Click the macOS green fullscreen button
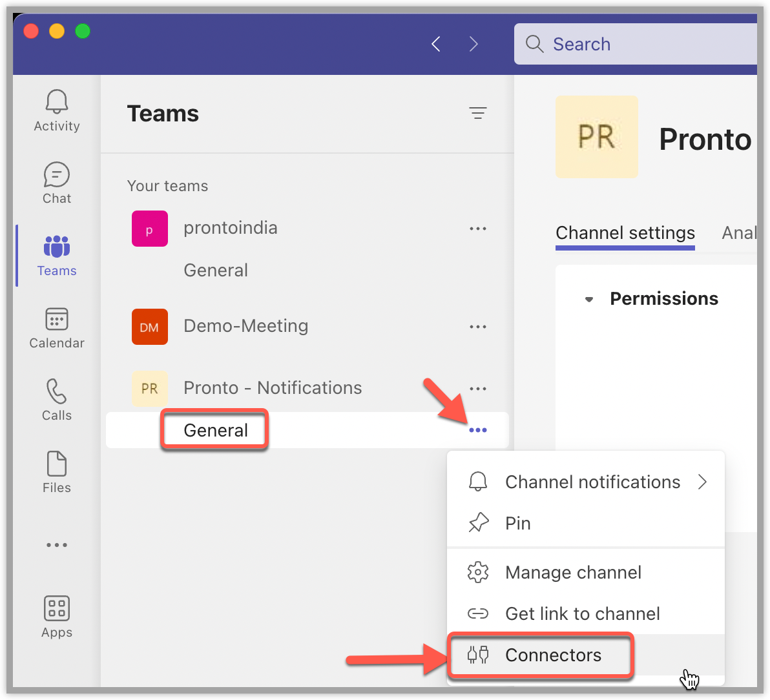Image resolution: width=770 pixels, height=700 pixels. click(83, 31)
